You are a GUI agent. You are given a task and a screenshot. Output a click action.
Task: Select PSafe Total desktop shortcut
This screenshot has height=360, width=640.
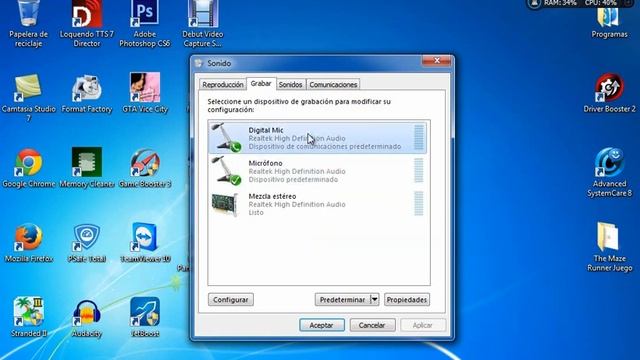click(x=87, y=243)
